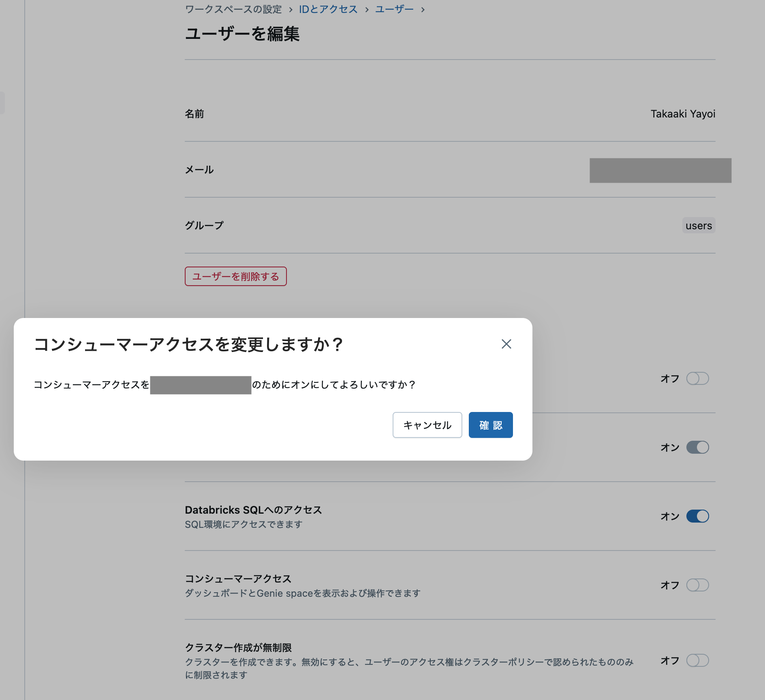Click the Databricks SQLへのアクセス label
Viewport: 765px width, 700px height.
(252, 510)
